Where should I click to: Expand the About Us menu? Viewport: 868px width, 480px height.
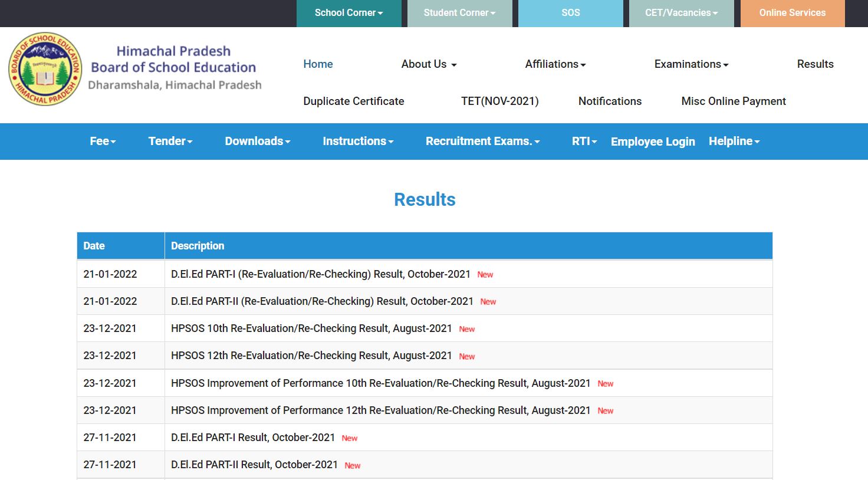click(429, 64)
